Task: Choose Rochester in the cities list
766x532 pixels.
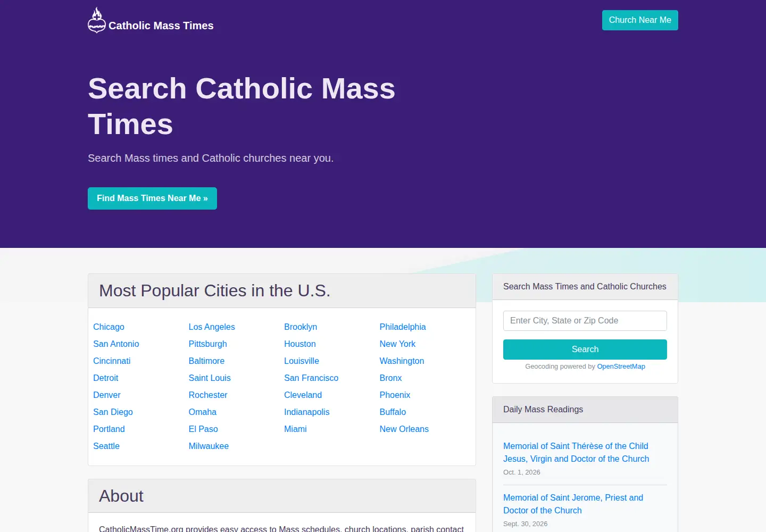Action: (208, 395)
